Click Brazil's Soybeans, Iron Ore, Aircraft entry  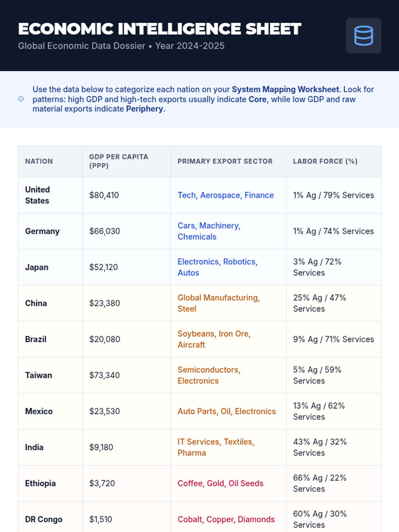pos(214,339)
